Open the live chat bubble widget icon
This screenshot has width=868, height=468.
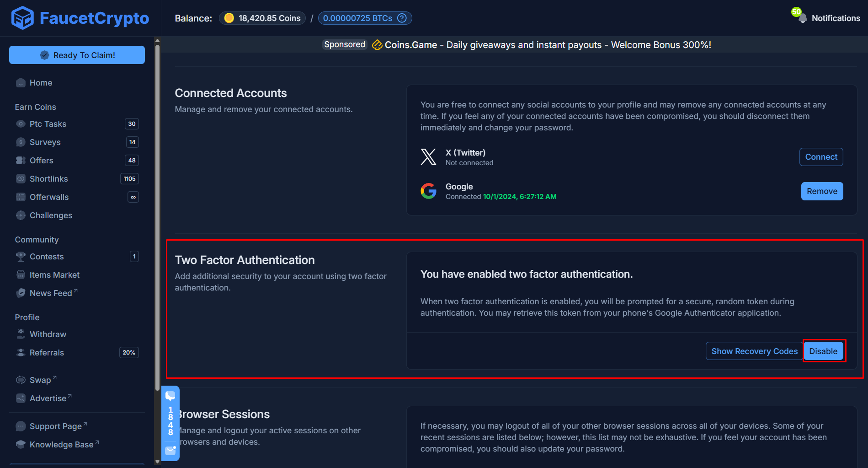tap(170, 394)
